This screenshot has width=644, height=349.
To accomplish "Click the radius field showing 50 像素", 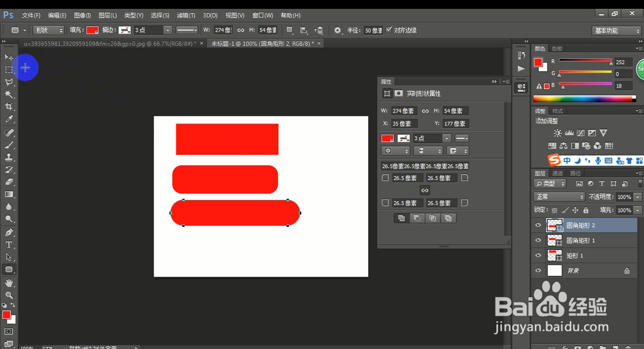I will point(373,31).
